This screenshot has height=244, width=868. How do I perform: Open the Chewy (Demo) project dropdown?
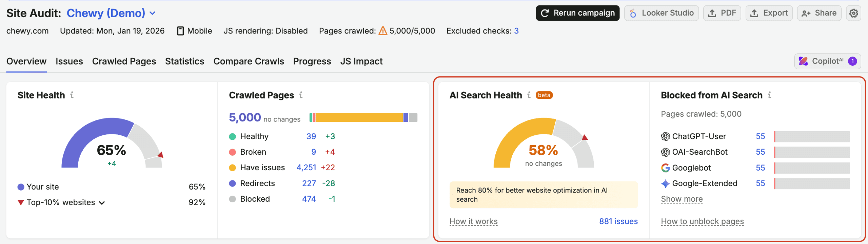[111, 13]
